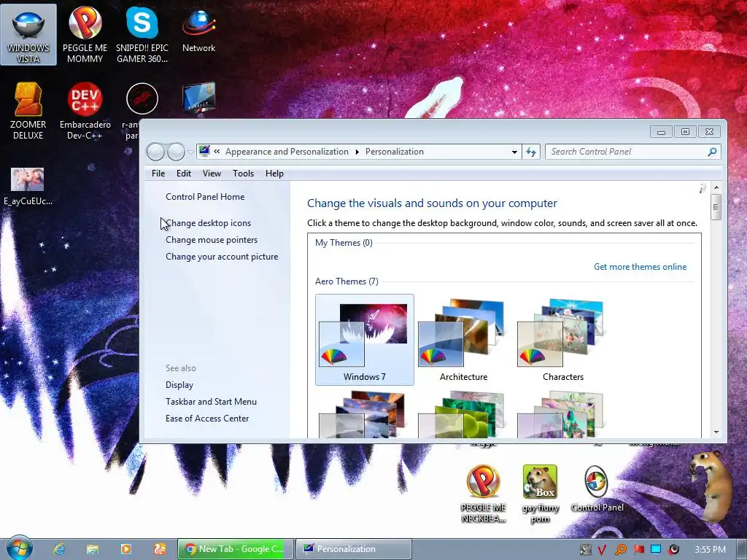Select the Control Panel desktop shortcut
747x560 pixels.
[597, 489]
